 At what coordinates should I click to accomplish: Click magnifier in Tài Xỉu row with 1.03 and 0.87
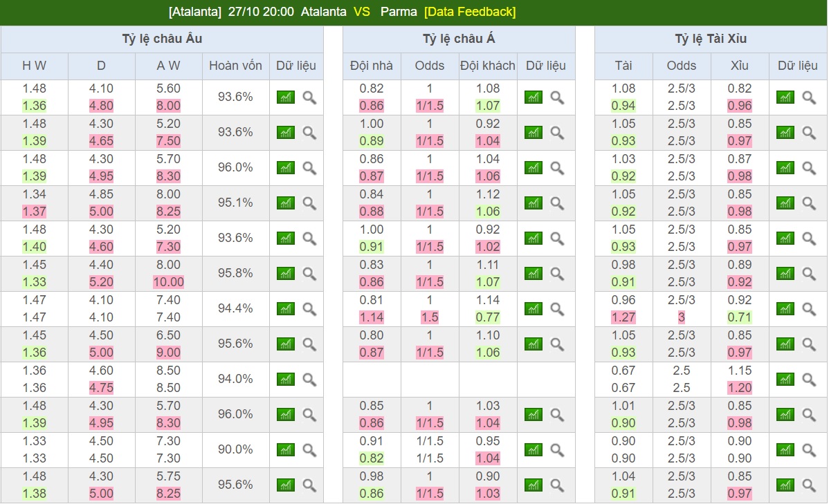[809, 168]
